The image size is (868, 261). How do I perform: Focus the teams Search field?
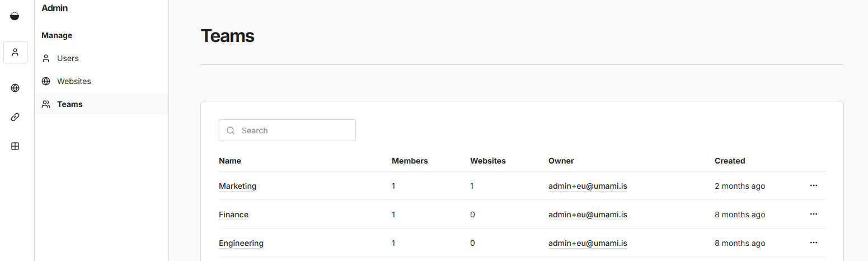[x=294, y=130]
